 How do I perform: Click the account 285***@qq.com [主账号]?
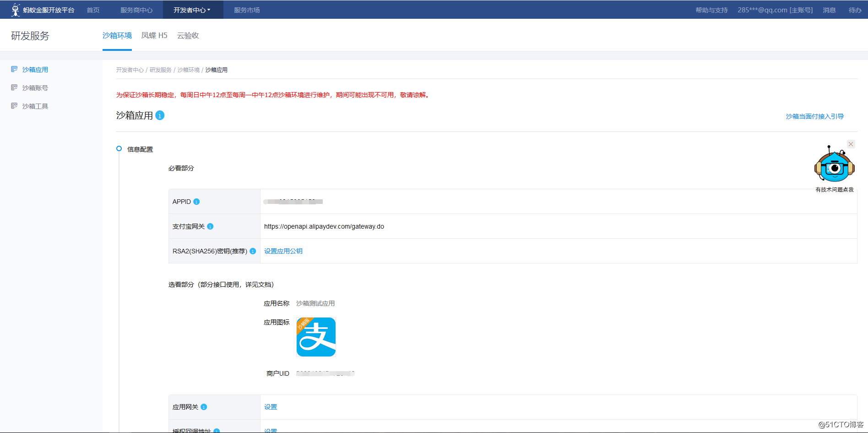(x=775, y=10)
